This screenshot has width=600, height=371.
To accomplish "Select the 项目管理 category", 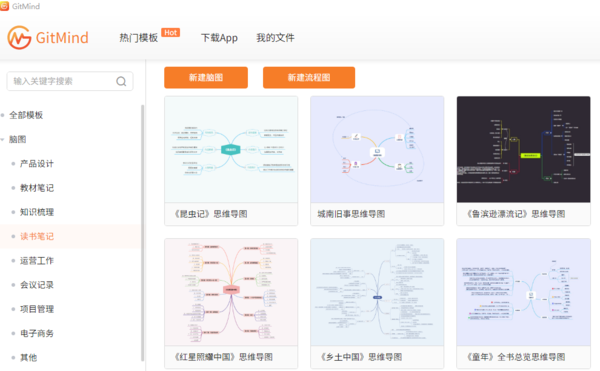I will [37, 309].
